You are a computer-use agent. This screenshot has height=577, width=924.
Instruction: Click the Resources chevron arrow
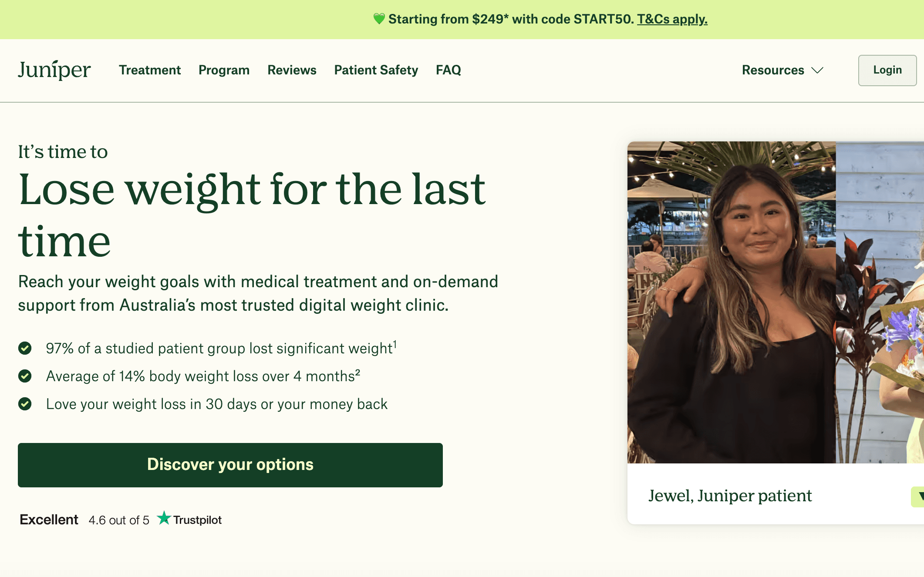[817, 70]
